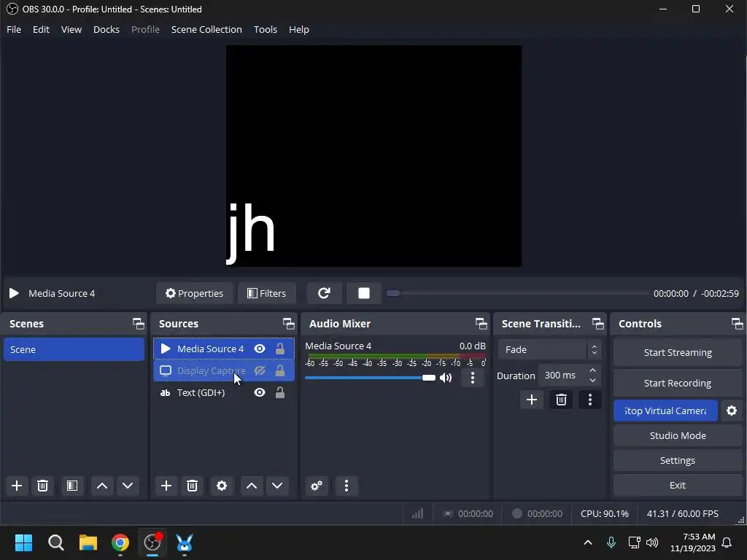Add a new source
747x560 pixels.
click(166, 486)
